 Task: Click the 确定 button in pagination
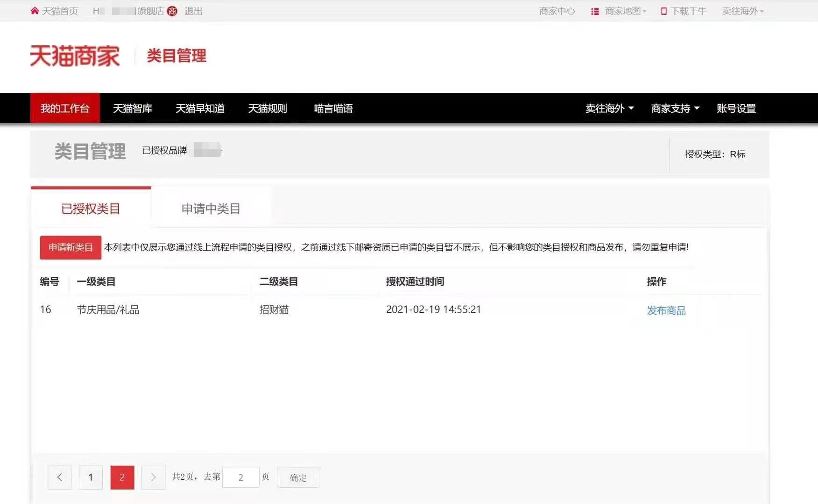coord(298,477)
